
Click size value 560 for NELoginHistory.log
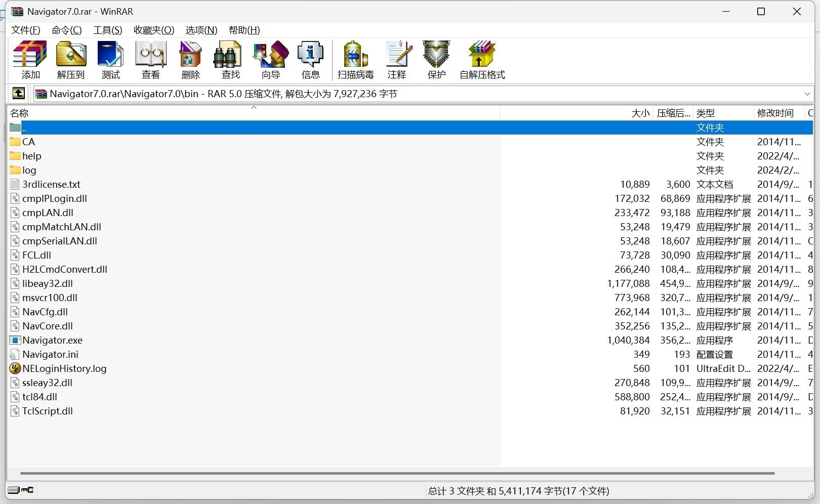tap(641, 368)
